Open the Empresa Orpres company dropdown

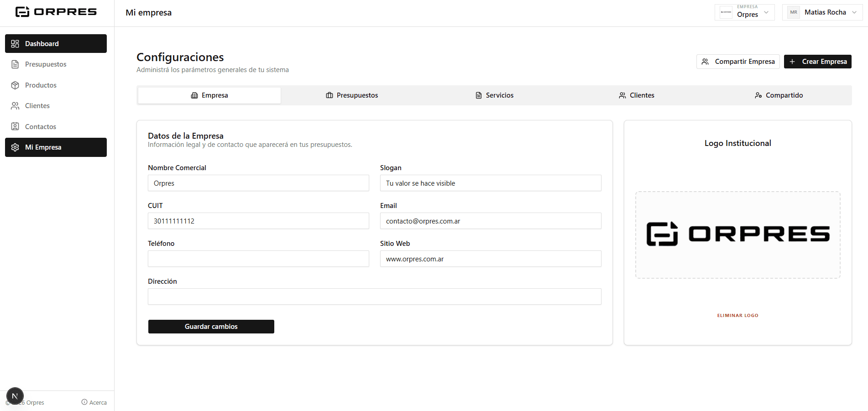(x=745, y=12)
